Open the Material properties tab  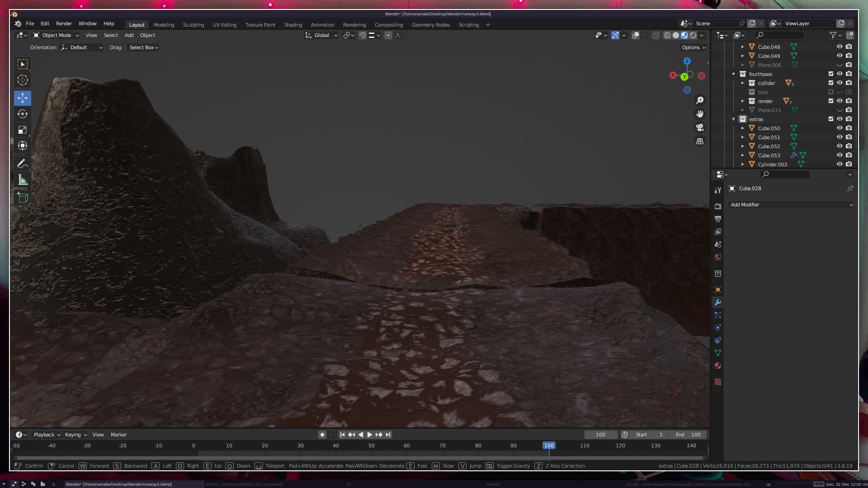718,366
